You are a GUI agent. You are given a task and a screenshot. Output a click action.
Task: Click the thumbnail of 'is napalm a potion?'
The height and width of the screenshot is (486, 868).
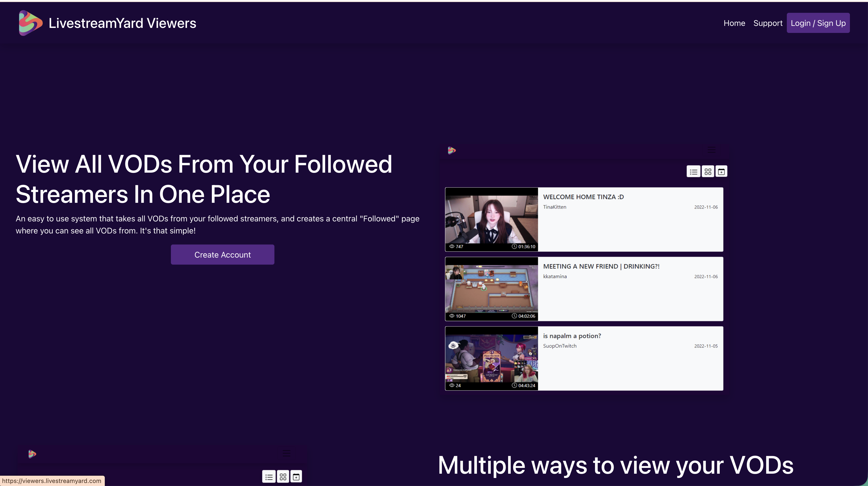click(x=491, y=358)
